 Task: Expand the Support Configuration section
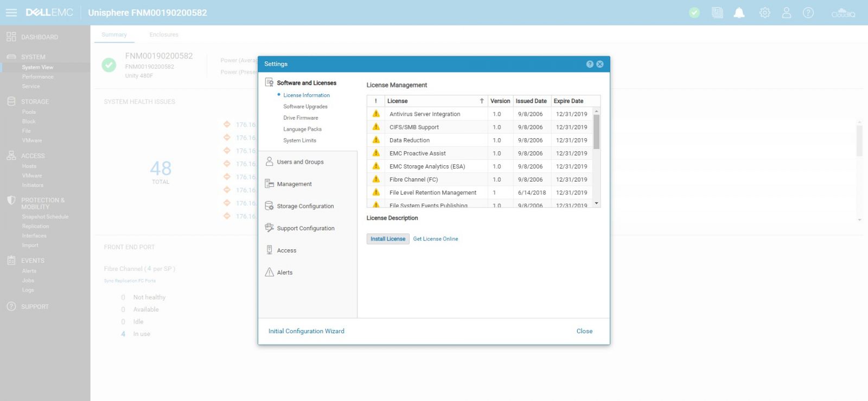pos(305,229)
